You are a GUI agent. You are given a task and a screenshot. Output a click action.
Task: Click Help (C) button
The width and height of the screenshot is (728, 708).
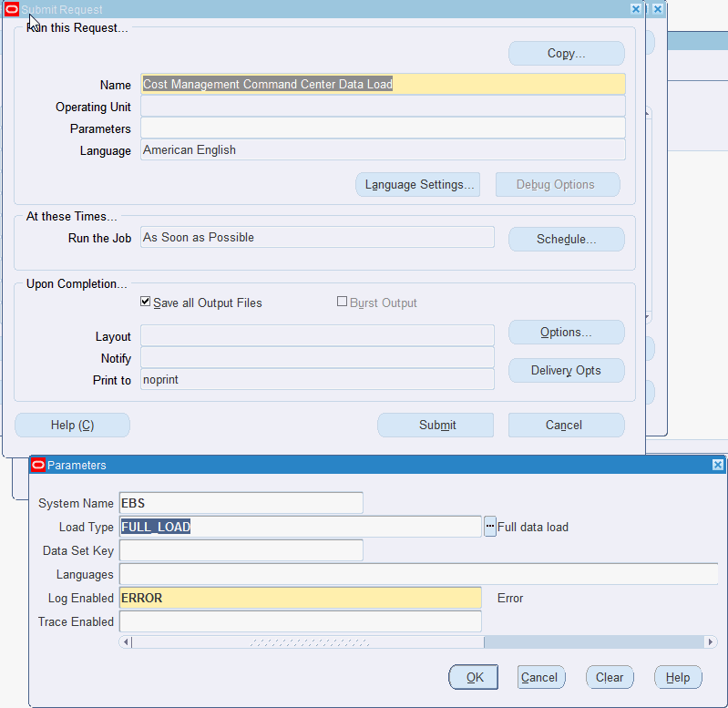point(72,425)
